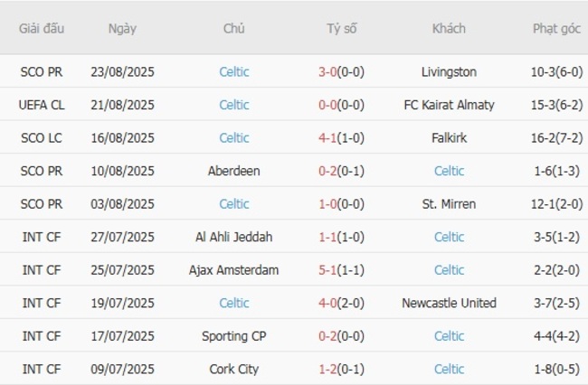Open Celtic link in Newcastle United row
Screen dimensions: 588x385
pyautogui.click(x=234, y=303)
